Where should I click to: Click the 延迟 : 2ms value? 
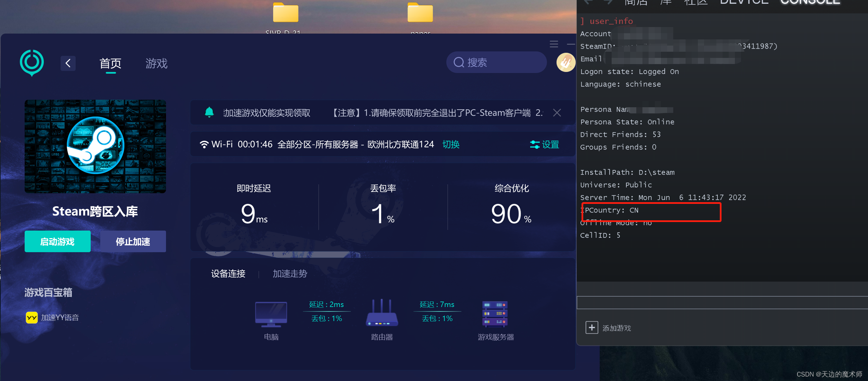(327, 304)
